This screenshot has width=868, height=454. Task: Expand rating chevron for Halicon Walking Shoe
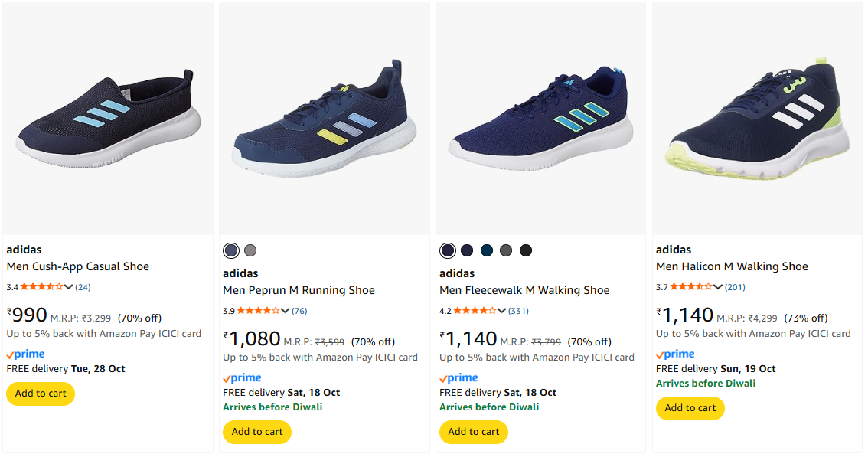point(719,287)
